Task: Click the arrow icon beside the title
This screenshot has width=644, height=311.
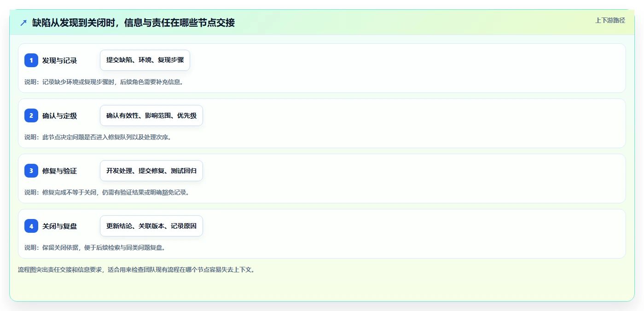Action: pyautogui.click(x=23, y=23)
